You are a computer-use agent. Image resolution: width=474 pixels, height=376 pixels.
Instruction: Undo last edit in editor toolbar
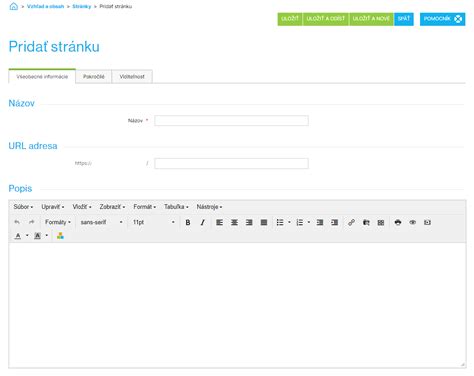tap(17, 222)
